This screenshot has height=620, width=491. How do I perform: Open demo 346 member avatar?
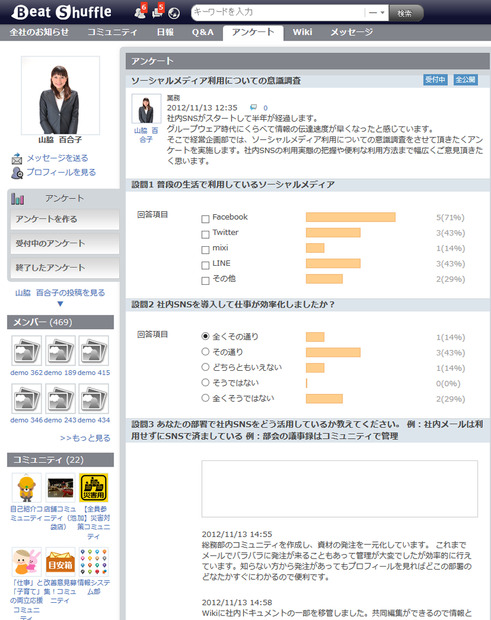(x=26, y=398)
